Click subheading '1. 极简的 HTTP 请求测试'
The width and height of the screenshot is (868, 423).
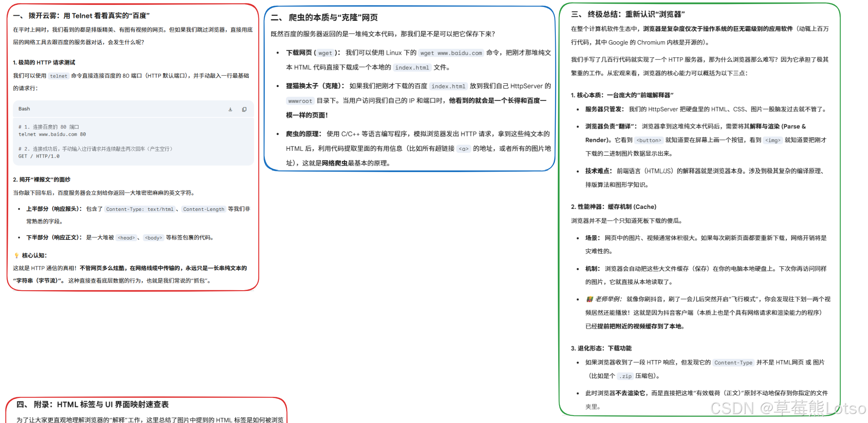[x=44, y=63]
